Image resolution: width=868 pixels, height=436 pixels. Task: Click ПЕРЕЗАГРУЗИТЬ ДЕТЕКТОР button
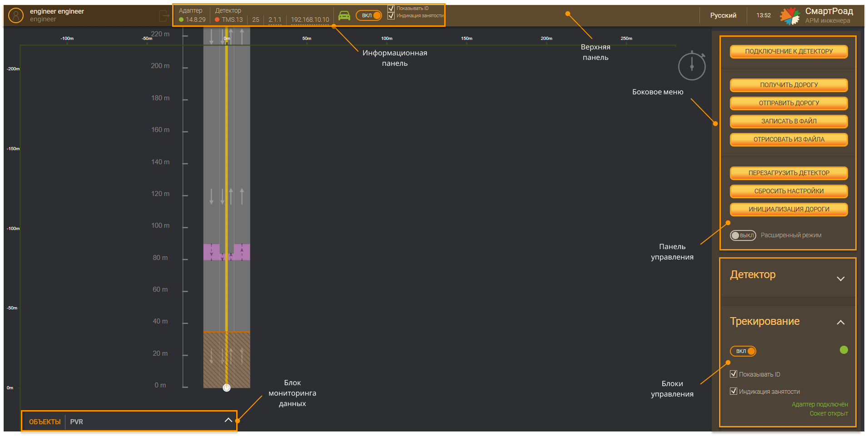point(789,173)
